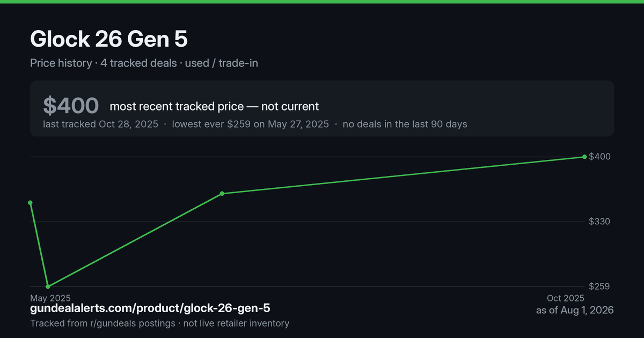Click the price history subtitle line
The image size is (644, 338).
pos(144,63)
